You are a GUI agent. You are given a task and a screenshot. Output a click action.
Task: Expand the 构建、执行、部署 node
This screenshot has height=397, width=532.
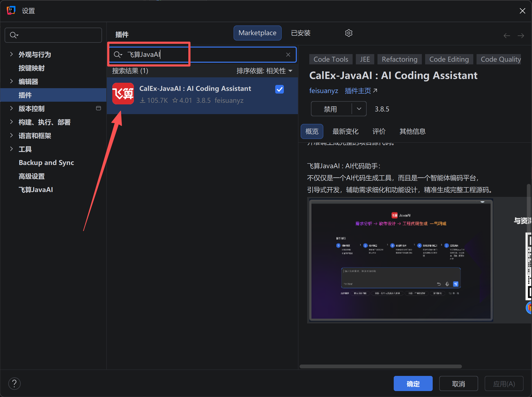[11, 122]
